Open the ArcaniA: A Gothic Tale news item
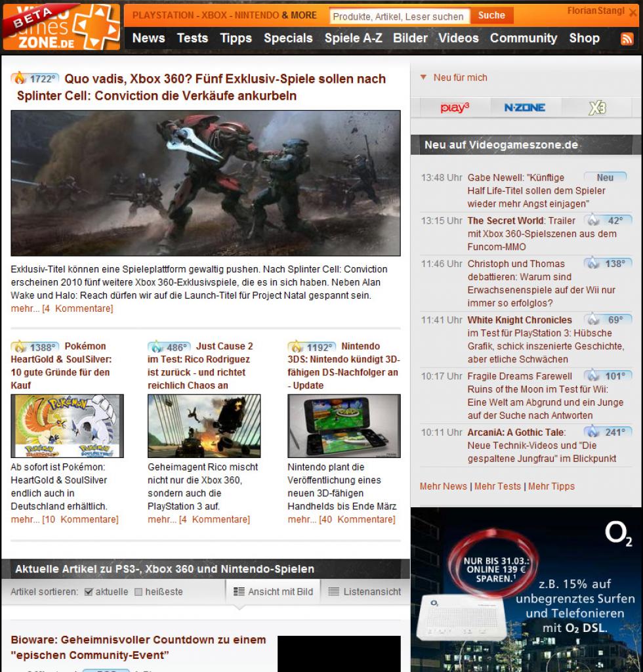643x672 pixels. pyautogui.click(x=542, y=446)
